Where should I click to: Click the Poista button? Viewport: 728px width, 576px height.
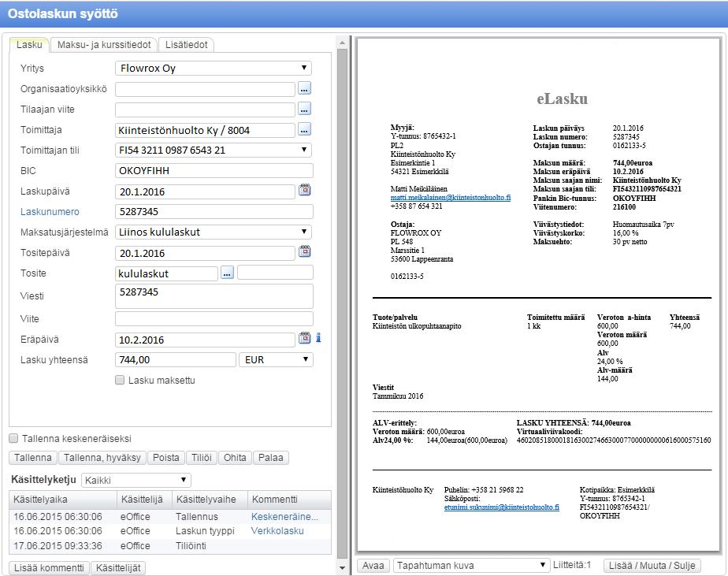click(x=165, y=458)
